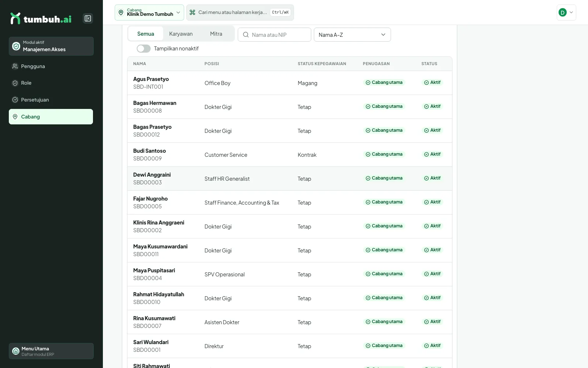The image size is (588, 368).
Task: Toggle Tampilkan nonaktif switch
Action: click(144, 49)
